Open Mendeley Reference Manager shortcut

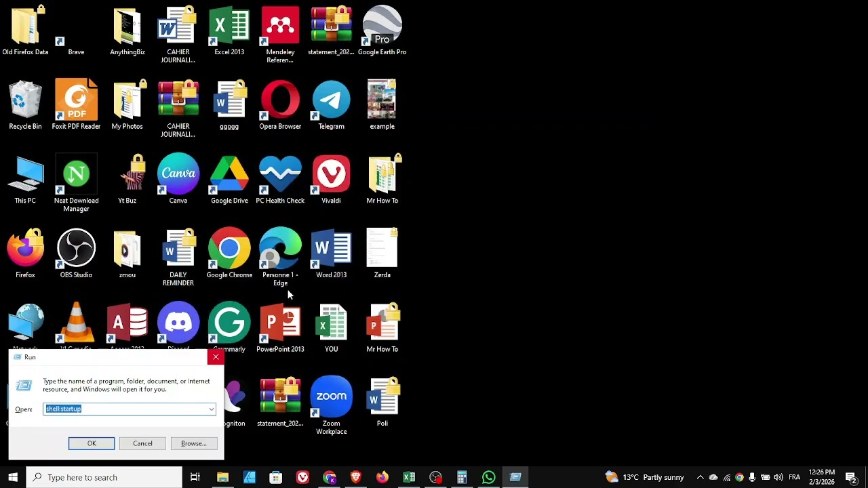(280, 34)
